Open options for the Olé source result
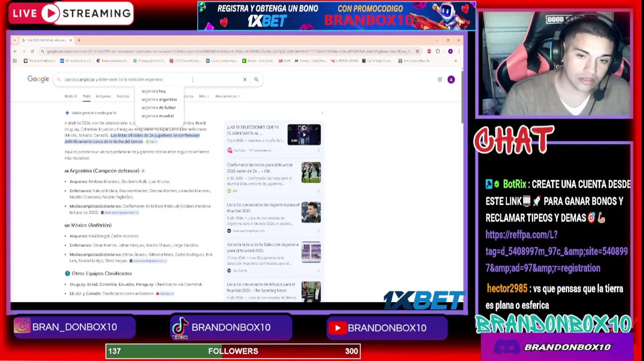Viewport: 644px width, 361px height. coord(319,191)
